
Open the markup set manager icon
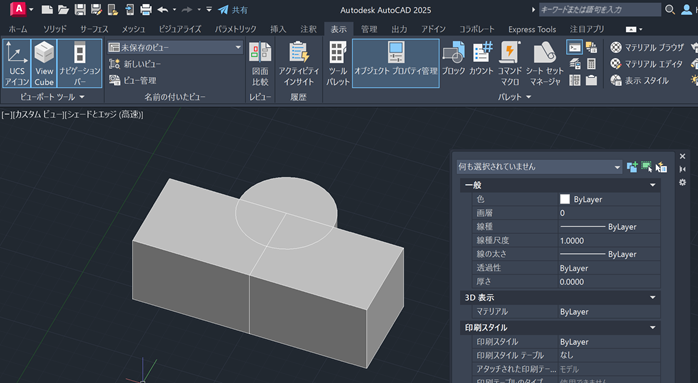(591, 47)
